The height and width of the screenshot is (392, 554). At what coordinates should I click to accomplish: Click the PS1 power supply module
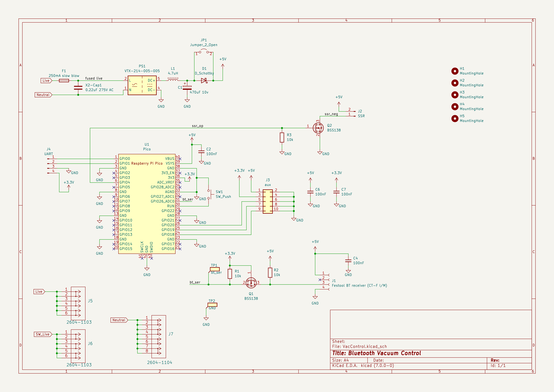coord(142,85)
